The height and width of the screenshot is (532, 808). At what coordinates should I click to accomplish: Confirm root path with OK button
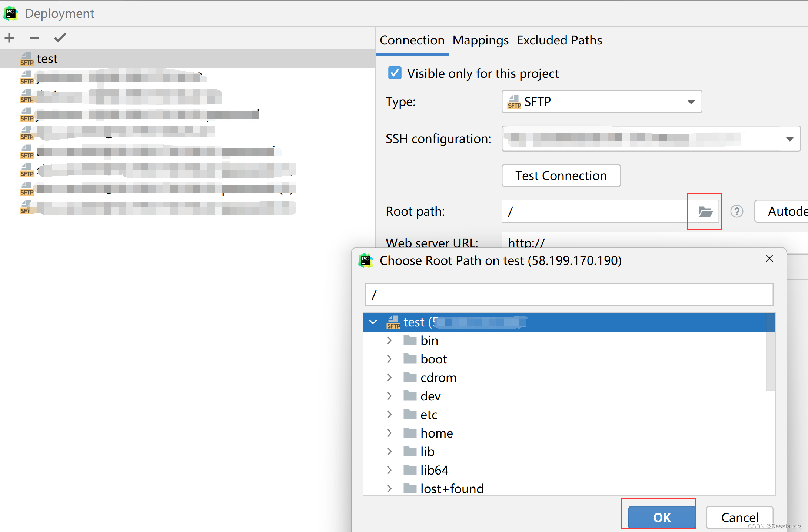tap(662, 517)
